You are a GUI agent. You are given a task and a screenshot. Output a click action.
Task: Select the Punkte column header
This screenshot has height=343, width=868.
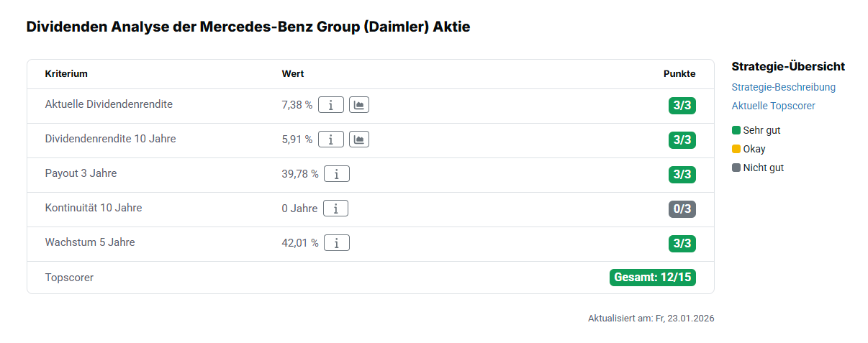679,74
